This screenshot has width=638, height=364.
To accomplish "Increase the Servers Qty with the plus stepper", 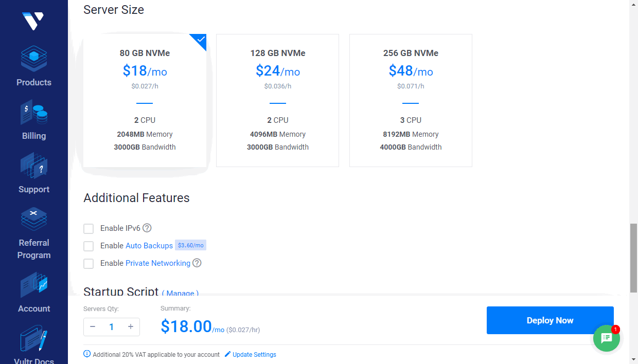I will [x=131, y=326].
